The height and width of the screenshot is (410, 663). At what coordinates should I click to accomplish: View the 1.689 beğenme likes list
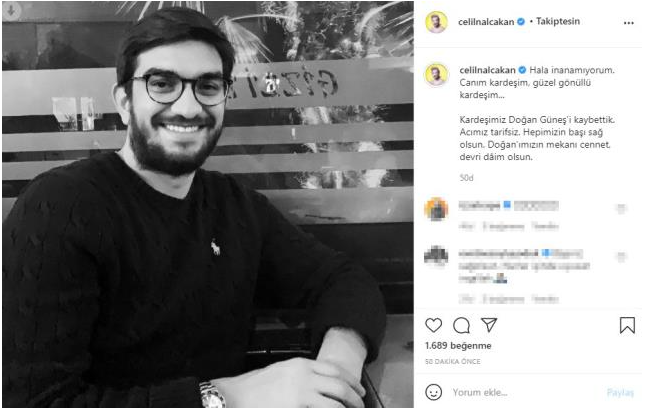(458, 346)
